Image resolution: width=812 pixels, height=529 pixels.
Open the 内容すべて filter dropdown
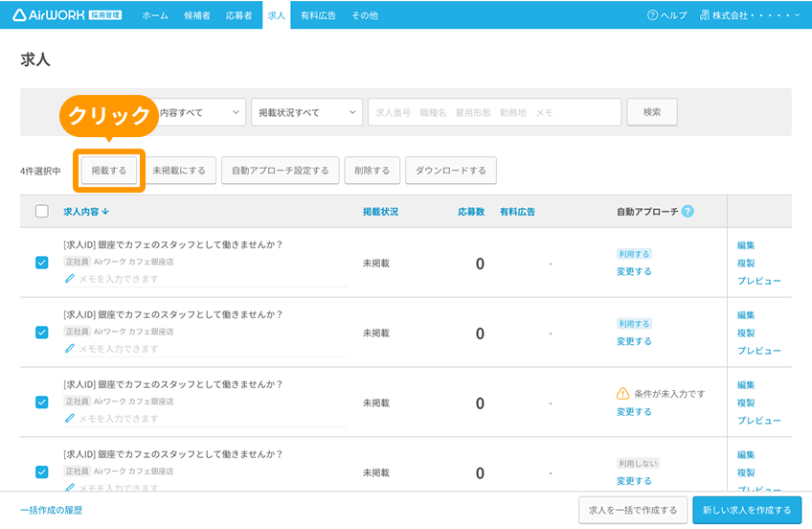click(x=201, y=112)
